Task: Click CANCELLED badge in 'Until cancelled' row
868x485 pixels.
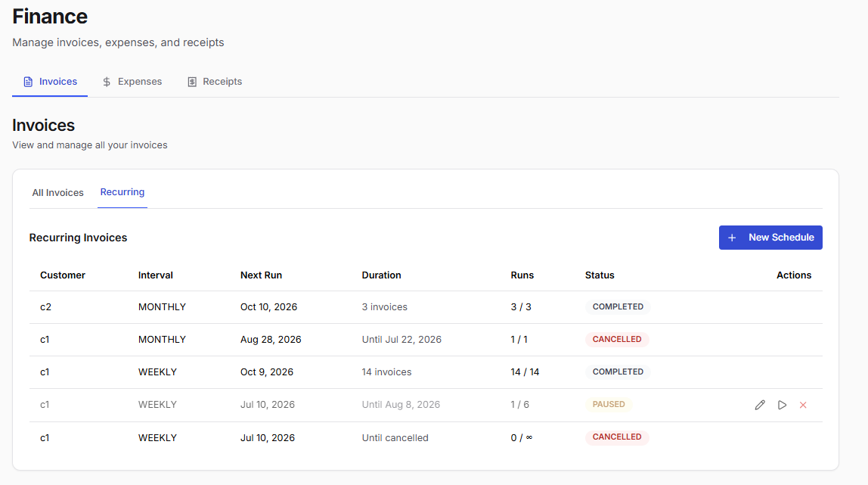Action: [617, 437]
